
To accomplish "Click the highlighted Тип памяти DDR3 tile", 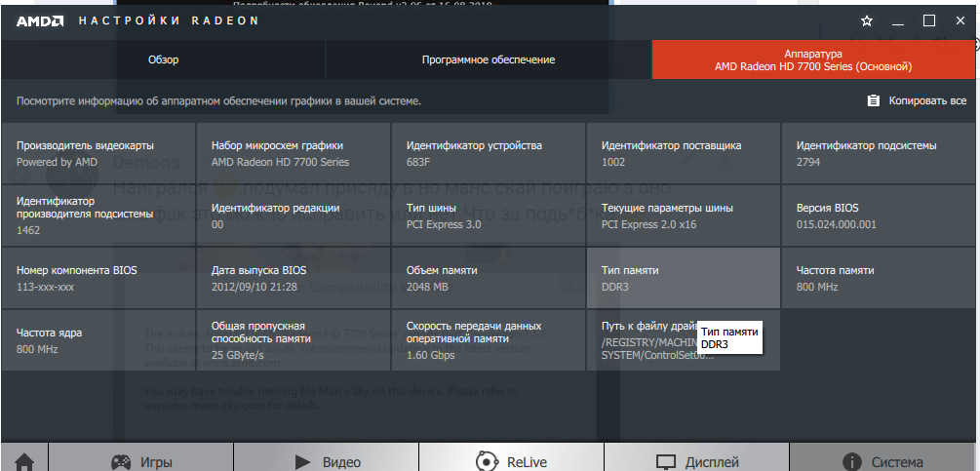I will pyautogui.click(x=684, y=278).
